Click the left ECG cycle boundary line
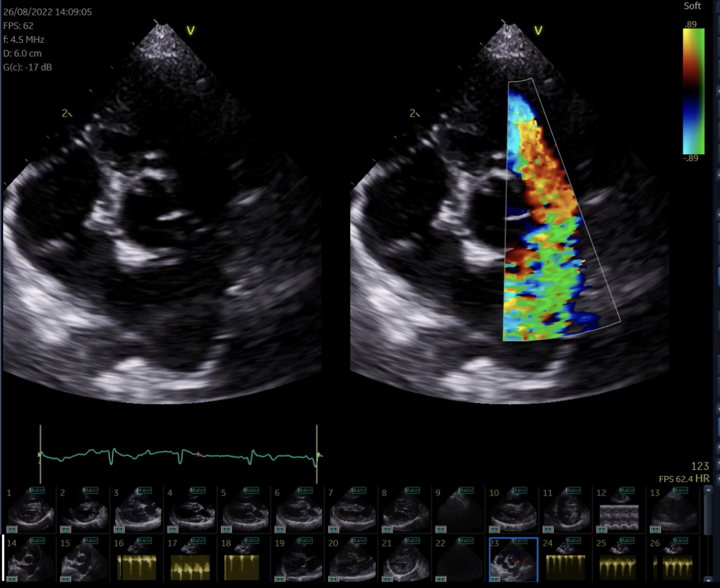 40,454
